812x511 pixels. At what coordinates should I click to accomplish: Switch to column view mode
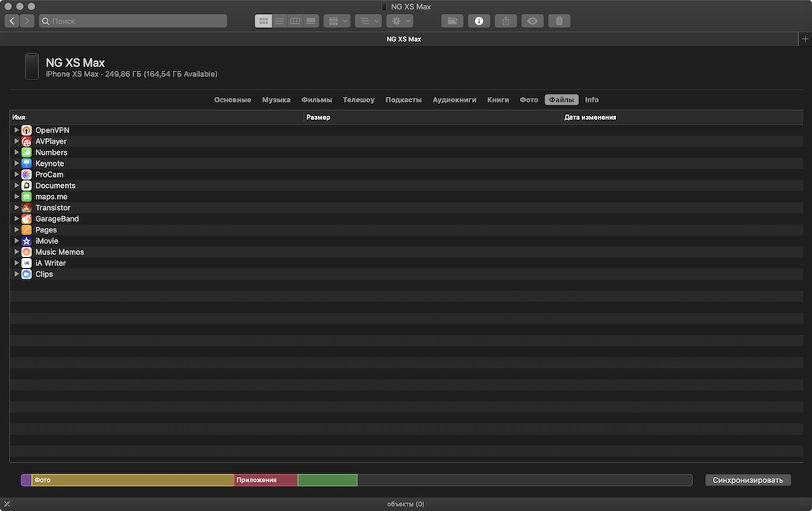(x=295, y=21)
